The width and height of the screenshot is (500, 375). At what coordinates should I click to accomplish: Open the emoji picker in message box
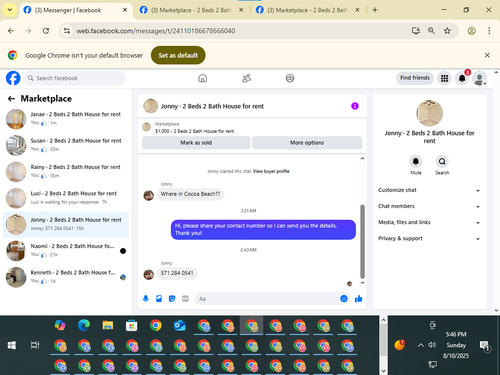344,299
